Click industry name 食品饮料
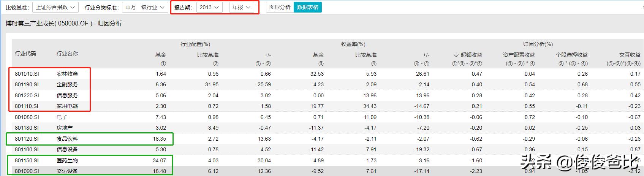The image size is (644, 176). (x=67, y=139)
